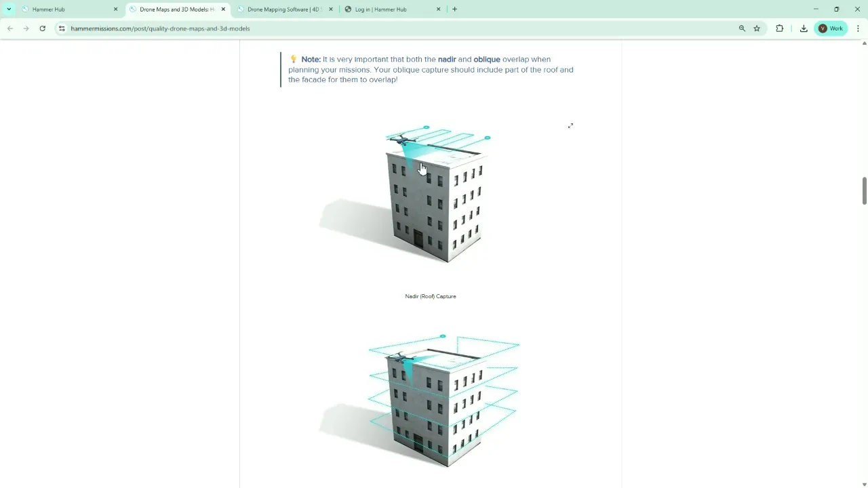
Task: Go forward to the next page
Action: tap(26, 28)
